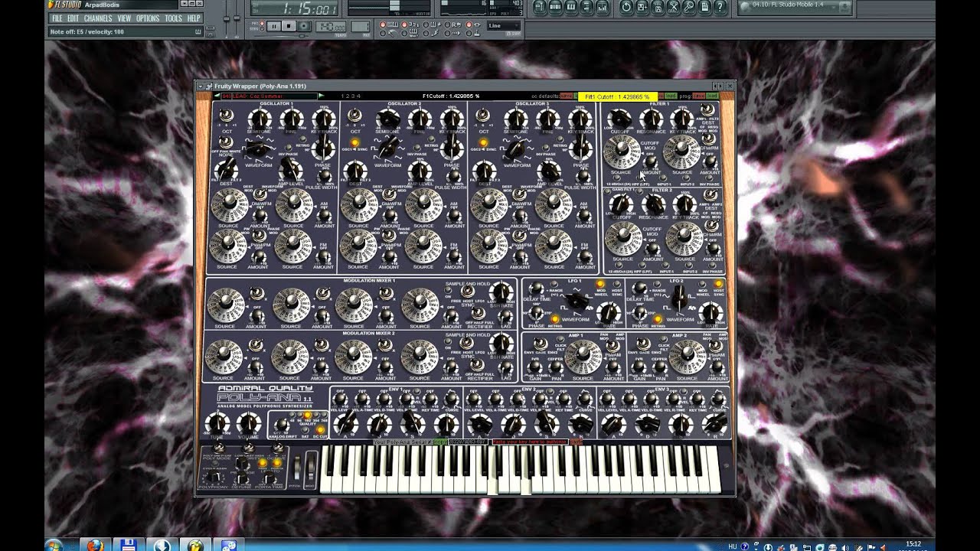Open the CHANNELS menu
980x551 pixels.
pyautogui.click(x=98, y=18)
